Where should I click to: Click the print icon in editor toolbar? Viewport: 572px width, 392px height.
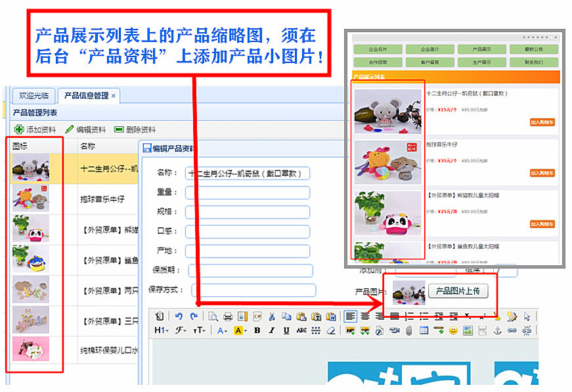pyautogui.click(x=228, y=316)
